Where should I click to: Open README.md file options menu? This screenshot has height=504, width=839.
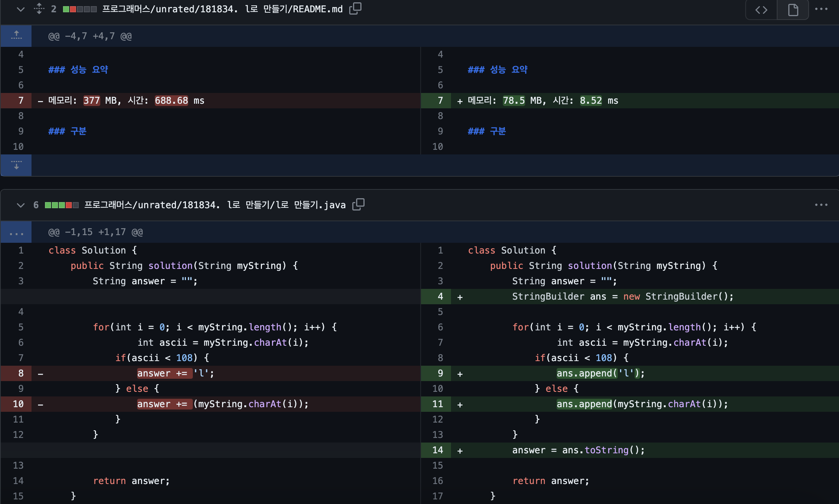[821, 9]
